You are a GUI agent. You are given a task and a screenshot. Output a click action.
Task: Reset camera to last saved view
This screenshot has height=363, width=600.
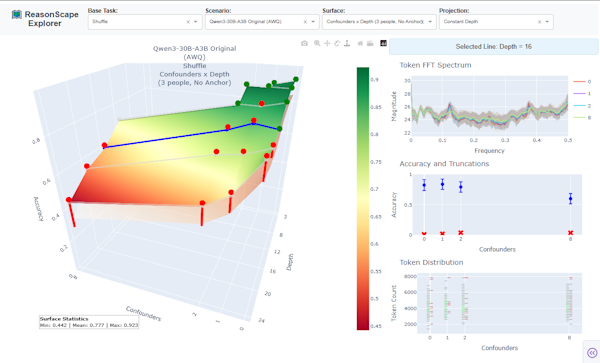point(370,43)
